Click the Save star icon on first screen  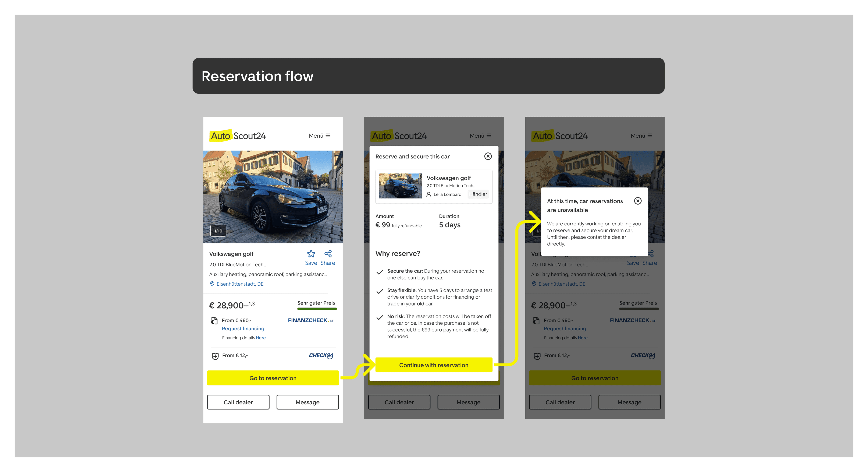click(311, 254)
